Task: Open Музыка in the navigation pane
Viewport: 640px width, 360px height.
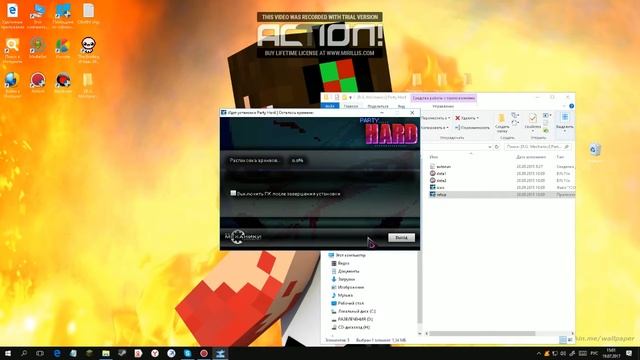Action: pyautogui.click(x=342, y=295)
